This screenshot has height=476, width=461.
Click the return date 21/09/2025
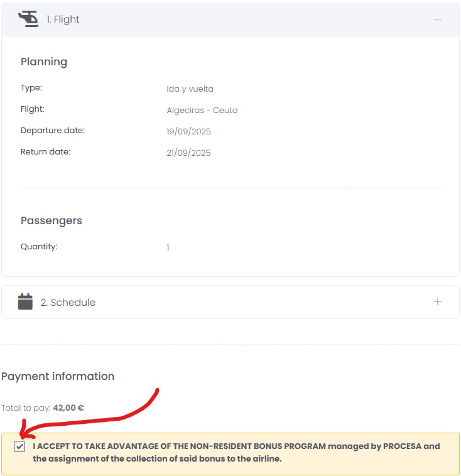(188, 153)
